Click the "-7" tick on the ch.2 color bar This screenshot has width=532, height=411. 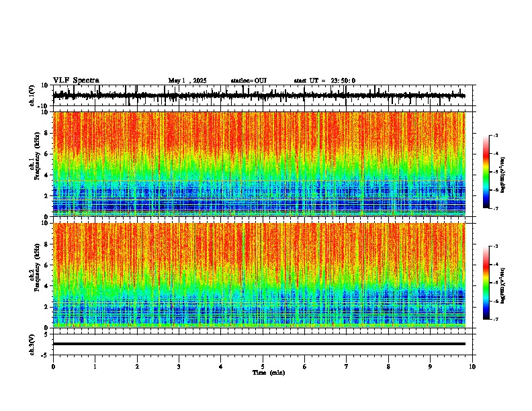pos(495,319)
